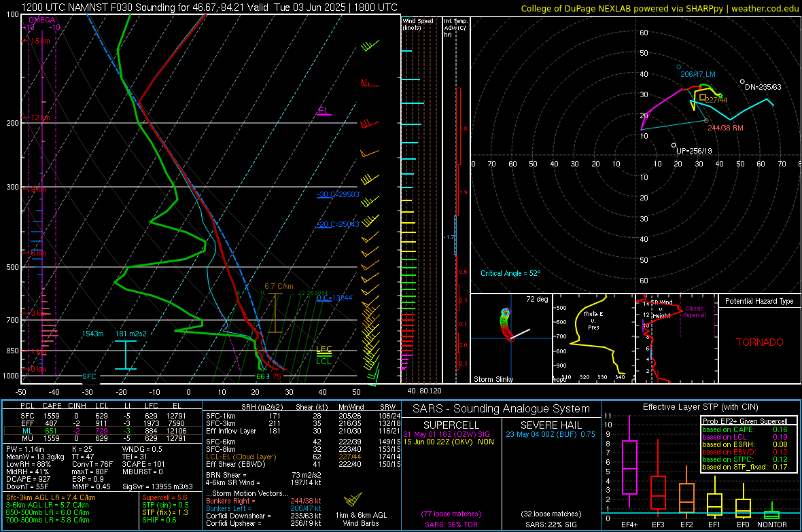This screenshot has width=802, height=532.
Task: Click the SARS - Sounding Analogue System heading
Action: (x=501, y=409)
